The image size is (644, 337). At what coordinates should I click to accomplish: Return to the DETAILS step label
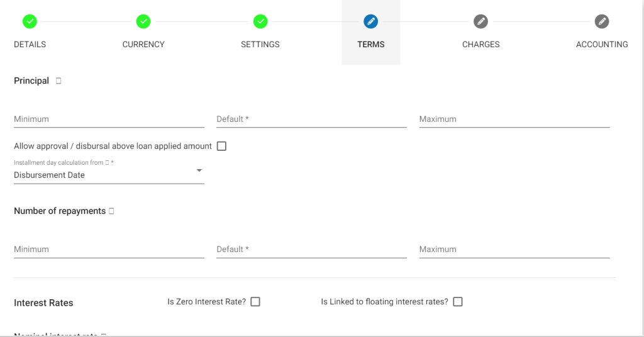(x=30, y=45)
